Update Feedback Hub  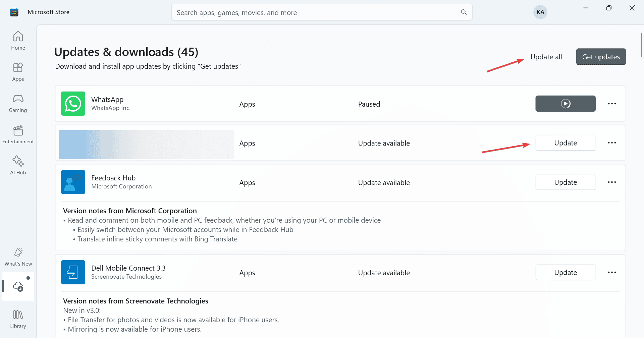click(566, 182)
